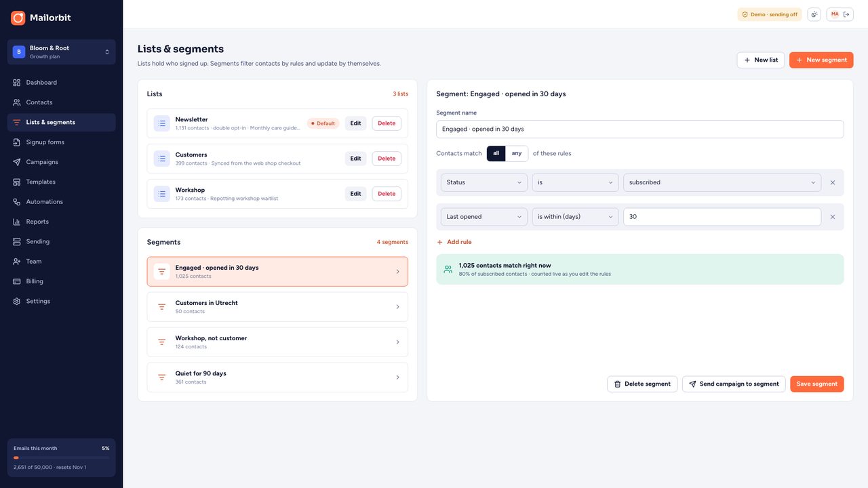Open Dashboard in the sidebar
This screenshot has width=868, height=488.
coord(62,83)
